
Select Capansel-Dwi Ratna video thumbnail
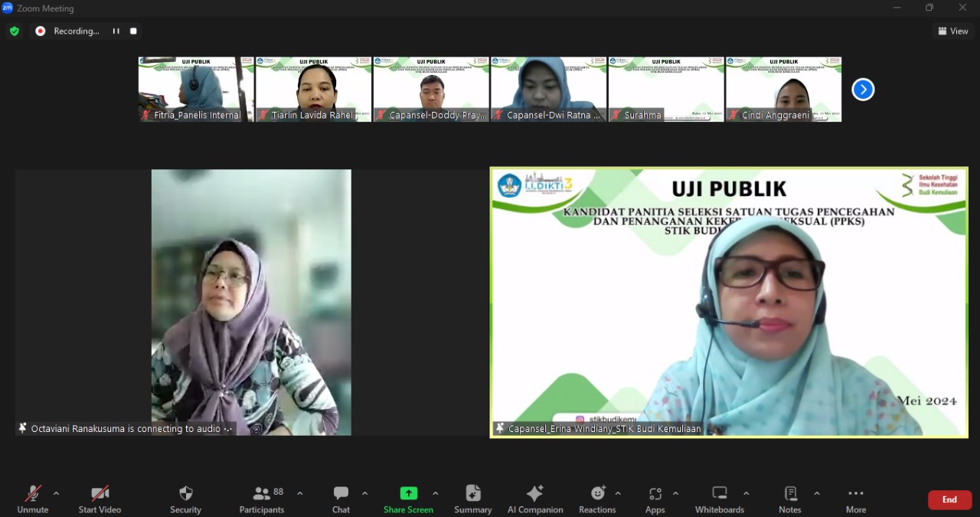(x=548, y=89)
